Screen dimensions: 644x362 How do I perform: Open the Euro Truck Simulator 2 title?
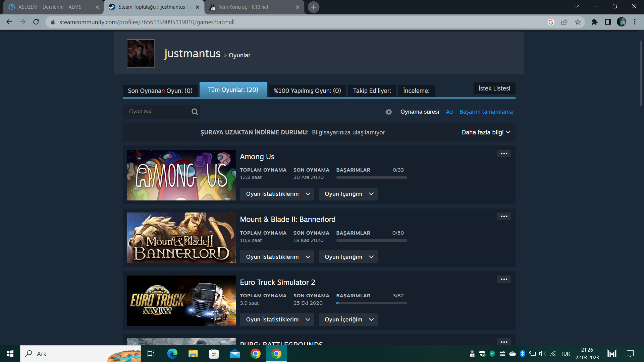pyautogui.click(x=278, y=283)
